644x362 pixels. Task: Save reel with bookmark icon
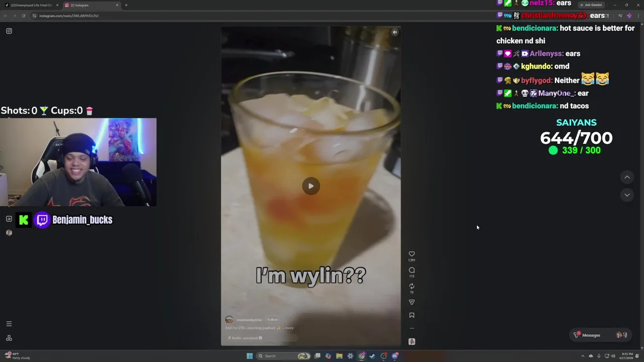tap(412, 315)
